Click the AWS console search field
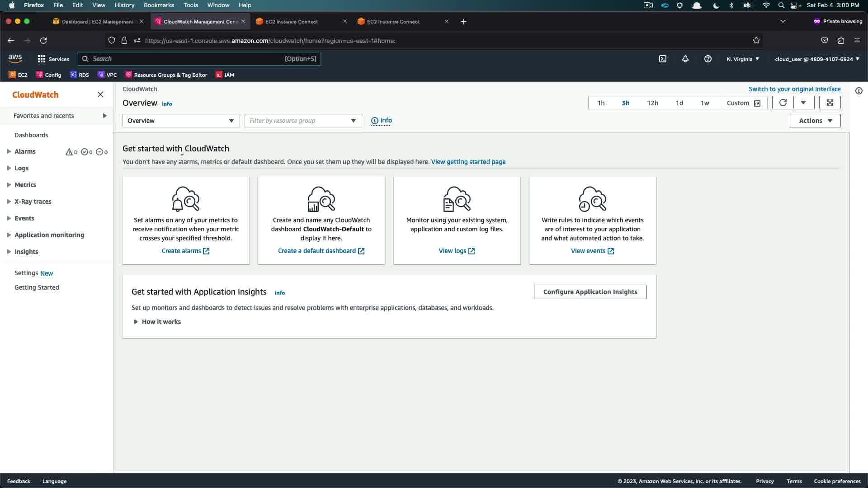This screenshot has width=868, height=488. [x=185, y=59]
